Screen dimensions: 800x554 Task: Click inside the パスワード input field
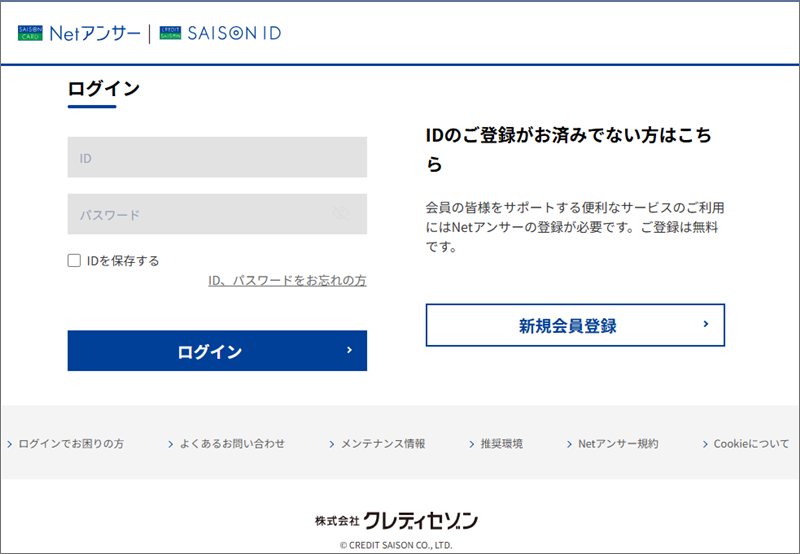click(x=217, y=214)
